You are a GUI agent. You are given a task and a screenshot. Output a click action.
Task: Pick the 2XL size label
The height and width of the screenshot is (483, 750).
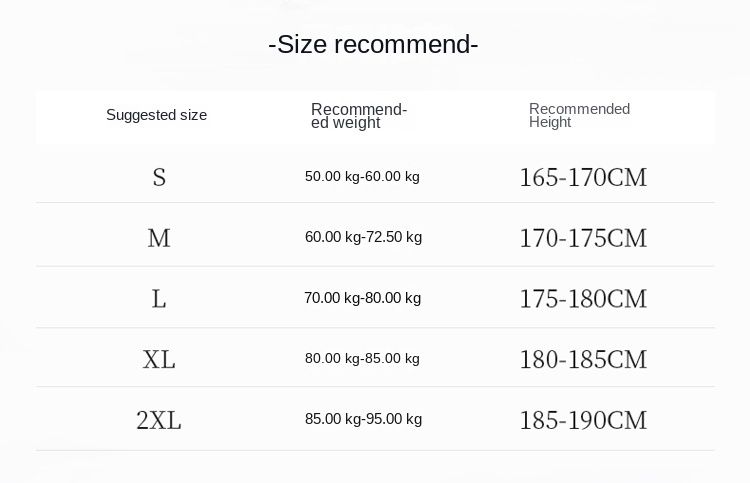159,420
